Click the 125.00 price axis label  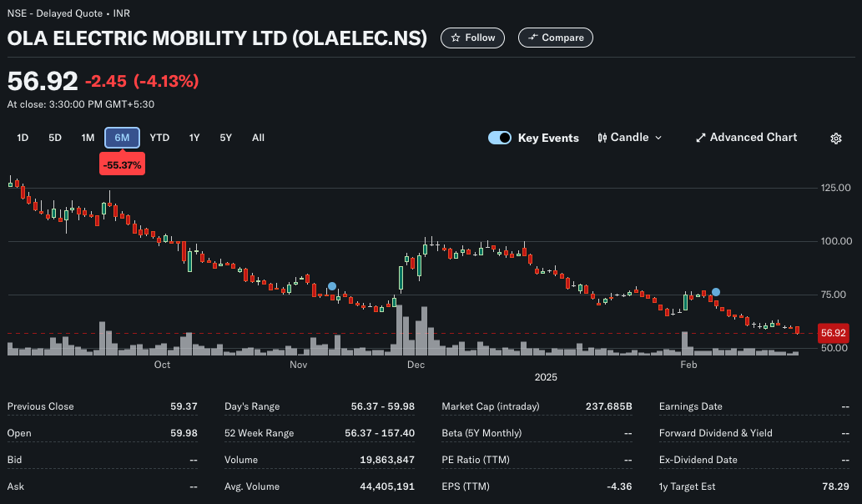835,188
